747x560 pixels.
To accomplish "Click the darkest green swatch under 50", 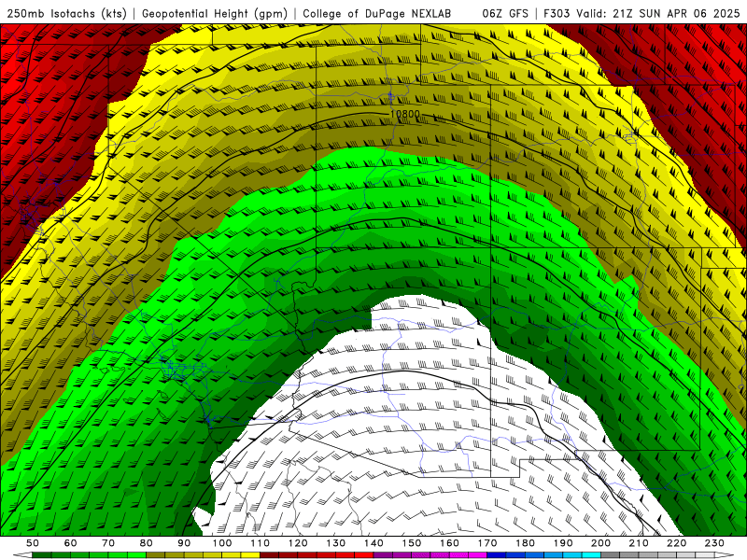I will 42,555.
